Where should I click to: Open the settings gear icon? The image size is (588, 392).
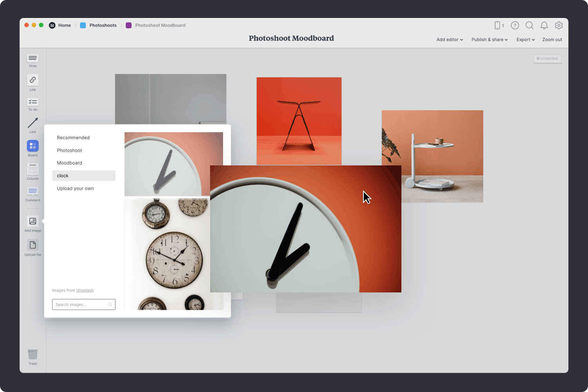[x=559, y=25]
